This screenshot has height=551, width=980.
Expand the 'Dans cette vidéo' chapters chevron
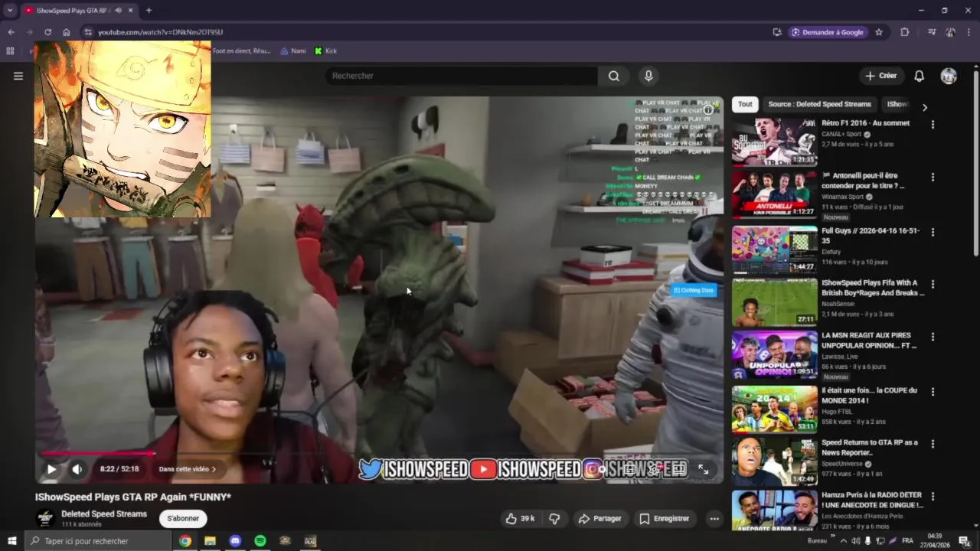click(214, 469)
